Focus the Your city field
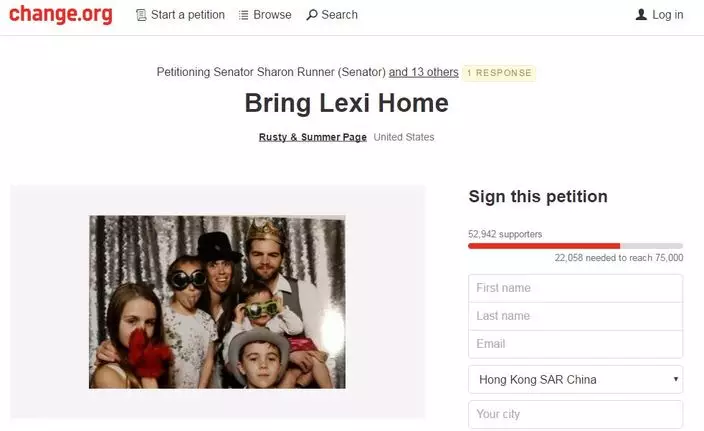 [575, 414]
